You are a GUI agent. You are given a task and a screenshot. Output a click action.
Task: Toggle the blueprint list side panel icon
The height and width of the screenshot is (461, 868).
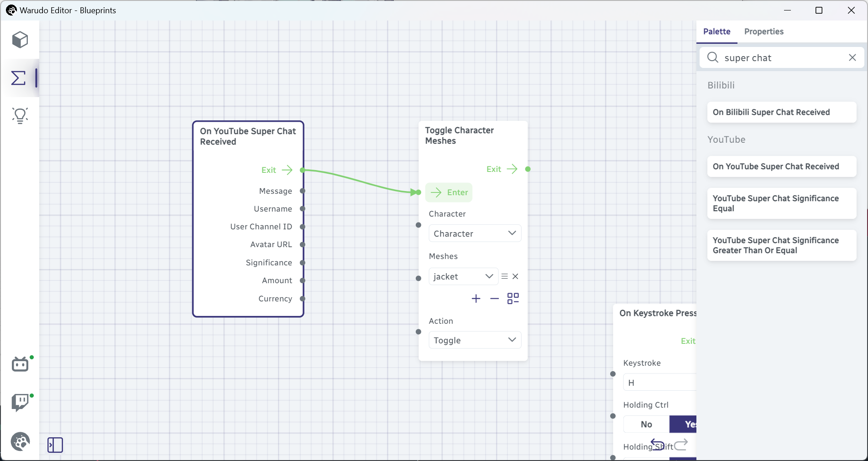(x=55, y=445)
